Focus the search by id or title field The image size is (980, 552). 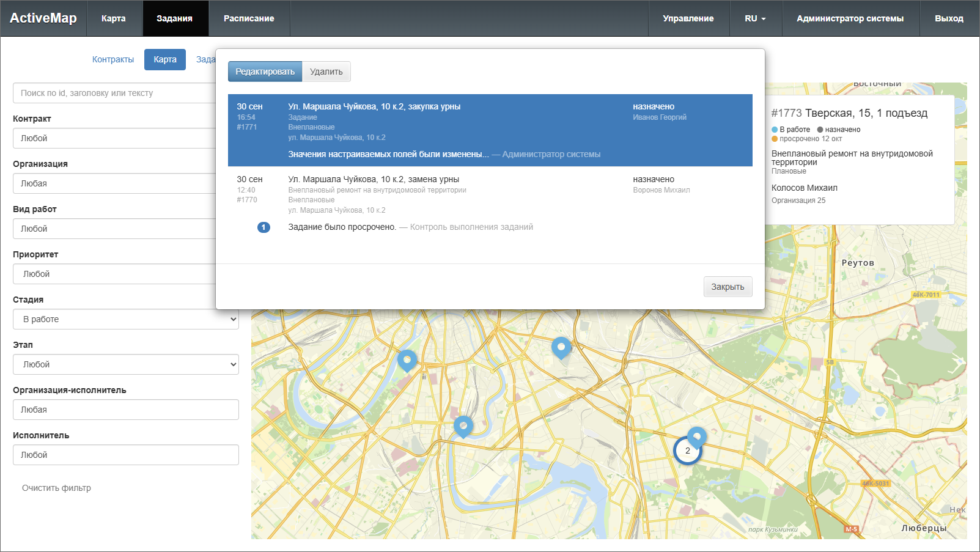(x=116, y=93)
